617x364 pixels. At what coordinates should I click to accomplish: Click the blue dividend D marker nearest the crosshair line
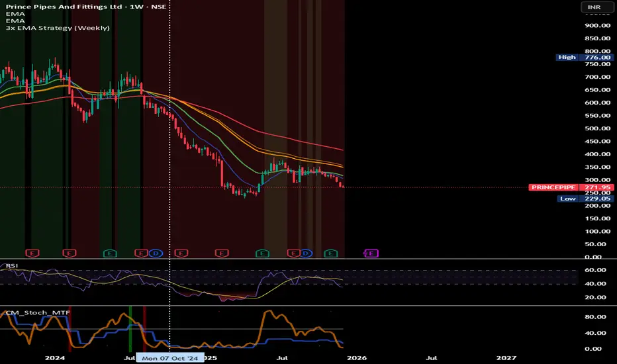tap(156, 253)
